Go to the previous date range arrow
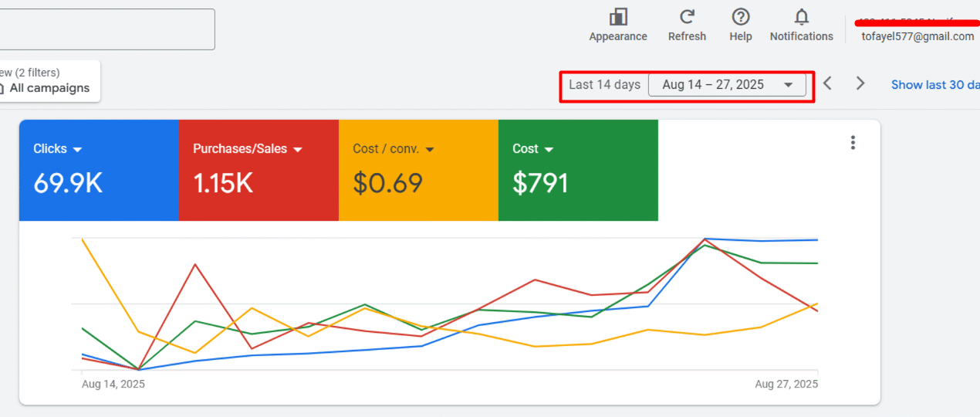Image resolution: width=980 pixels, height=417 pixels. tap(827, 83)
